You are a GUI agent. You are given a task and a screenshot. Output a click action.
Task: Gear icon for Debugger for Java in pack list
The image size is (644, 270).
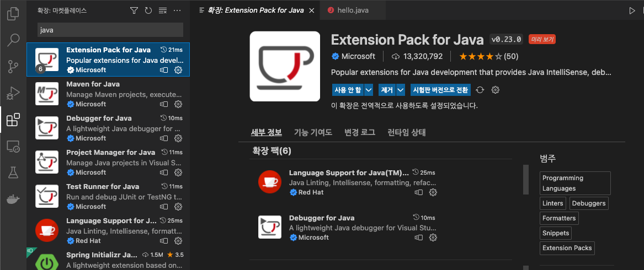click(x=433, y=237)
